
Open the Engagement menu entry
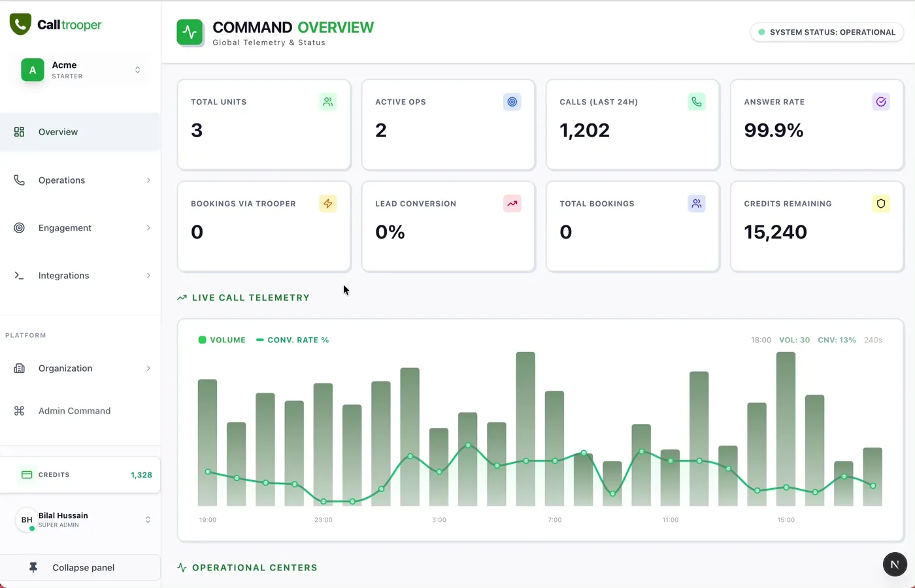click(65, 227)
